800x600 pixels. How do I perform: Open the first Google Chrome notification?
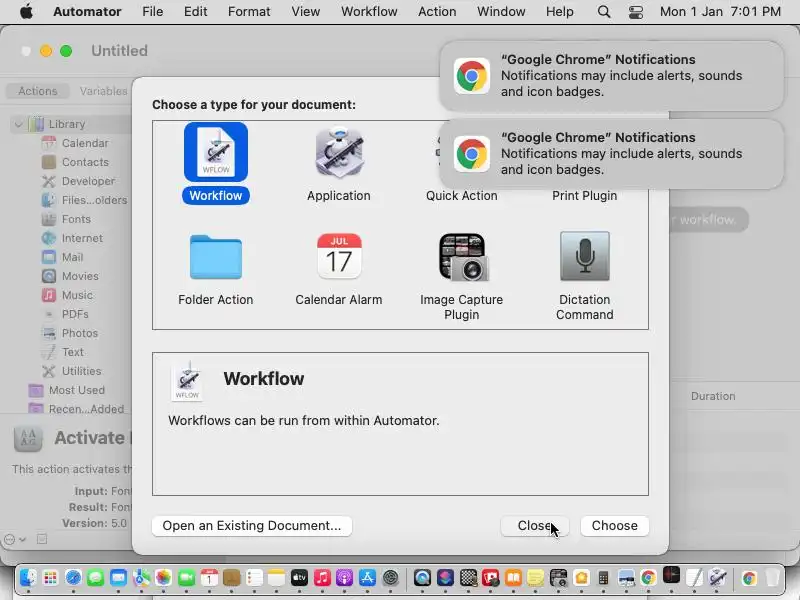pos(611,76)
